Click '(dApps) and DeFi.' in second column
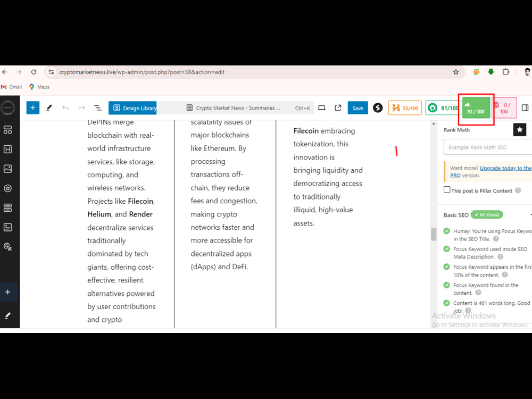 click(219, 267)
